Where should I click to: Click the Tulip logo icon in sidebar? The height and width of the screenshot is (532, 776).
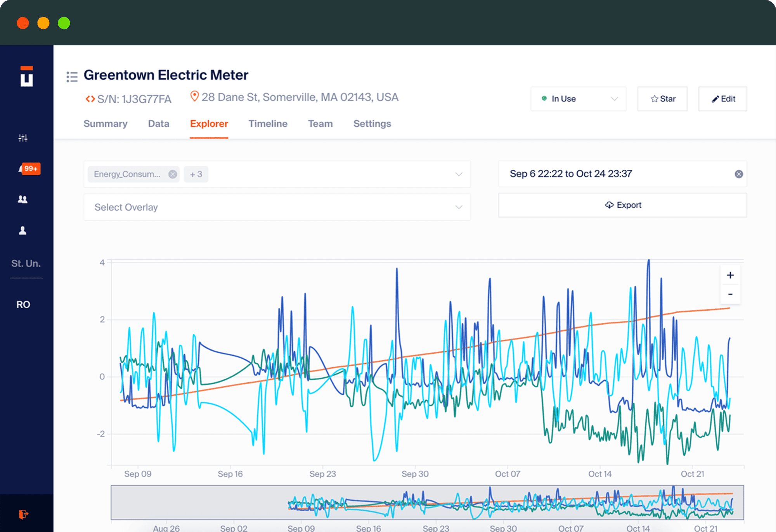(27, 76)
